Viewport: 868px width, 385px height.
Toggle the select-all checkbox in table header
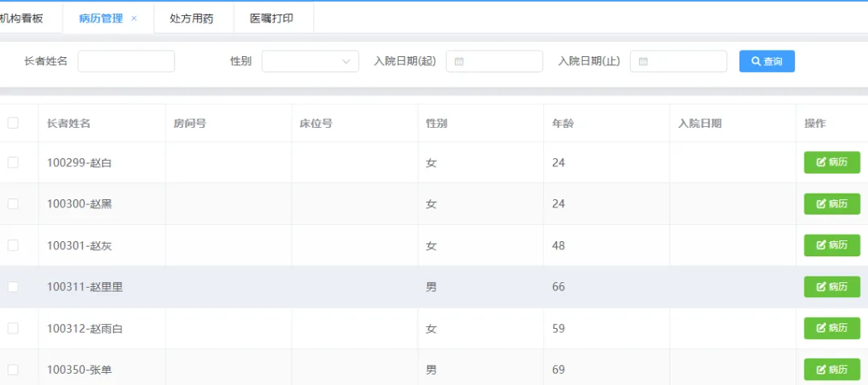[x=13, y=123]
